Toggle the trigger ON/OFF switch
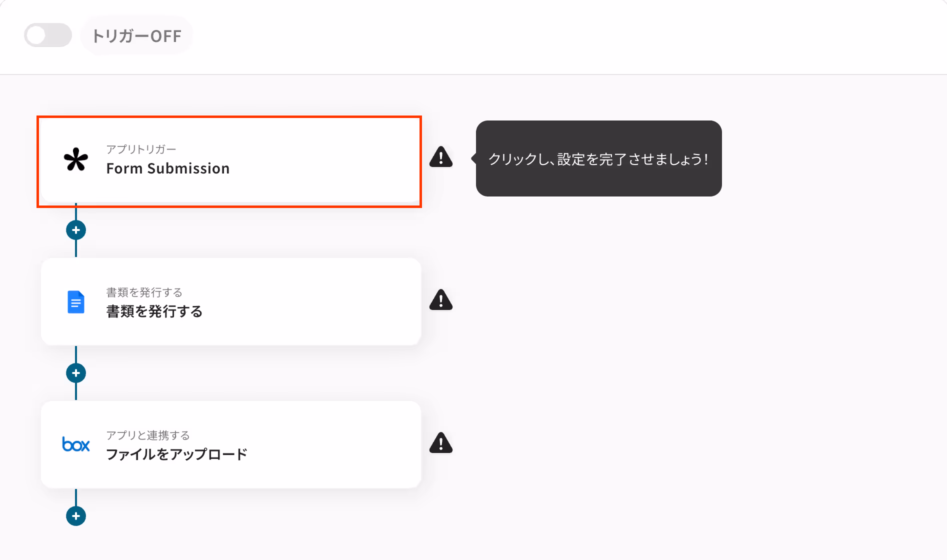The image size is (947, 560). click(48, 35)
